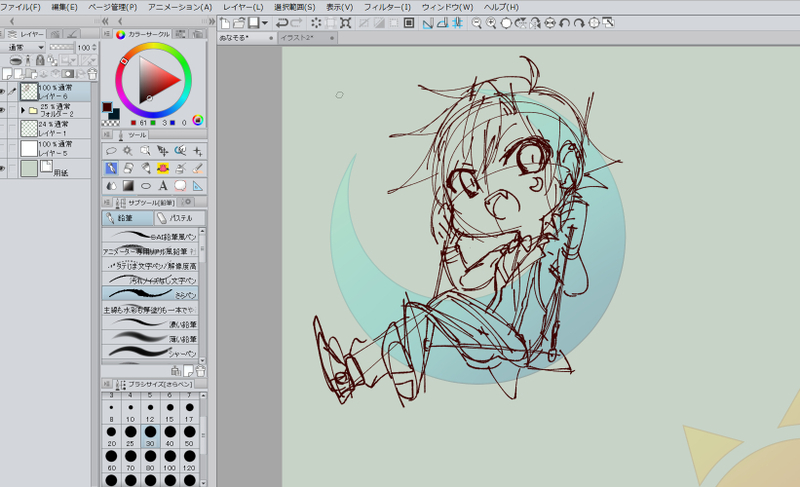
Task: Open the フィルター(I) menu
Action: tap(387, 7)
